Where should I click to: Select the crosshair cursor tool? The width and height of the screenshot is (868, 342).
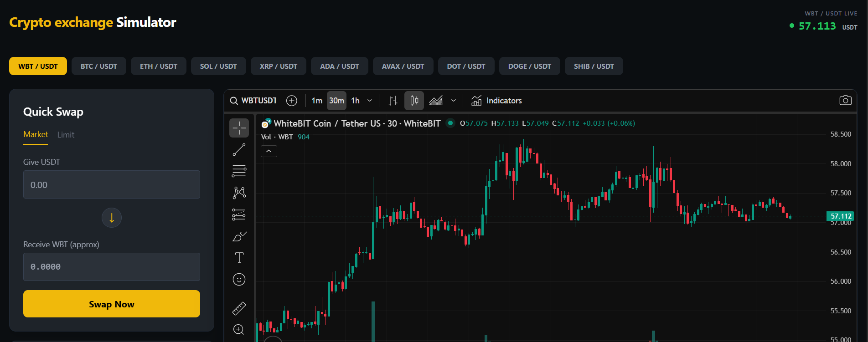[239, 128]
